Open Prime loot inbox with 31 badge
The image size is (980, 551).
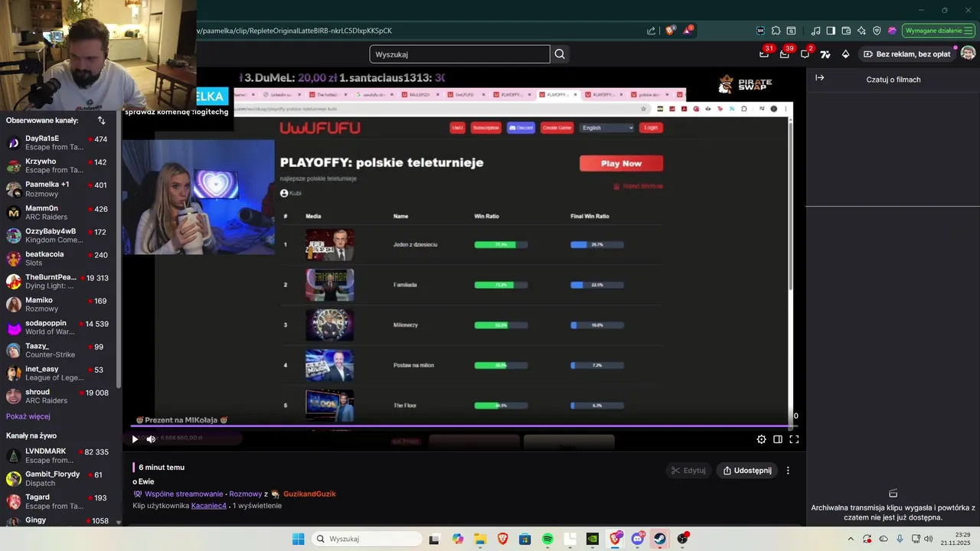click(764, 54)
